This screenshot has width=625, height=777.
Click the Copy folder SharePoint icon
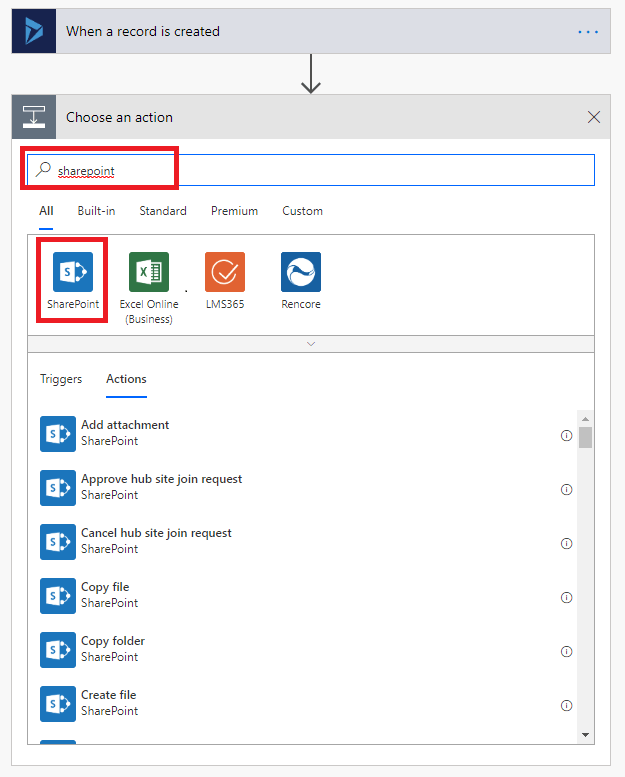pyautogui.click(x=58, y=650)
